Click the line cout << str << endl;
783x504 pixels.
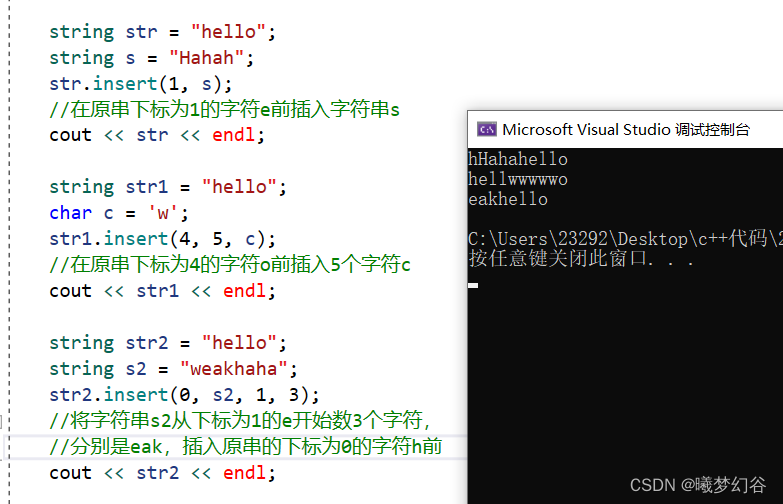[157, 135]
